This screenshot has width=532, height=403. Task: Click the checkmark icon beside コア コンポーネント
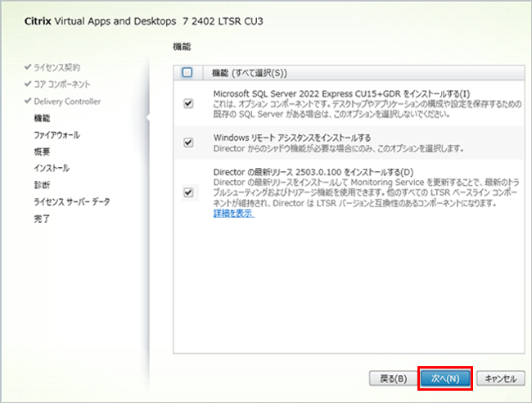[28, 84]
